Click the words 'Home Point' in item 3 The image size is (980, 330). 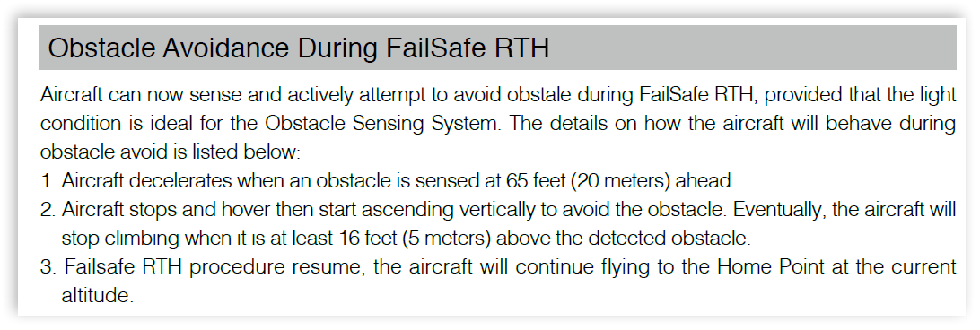pos(762,267)
